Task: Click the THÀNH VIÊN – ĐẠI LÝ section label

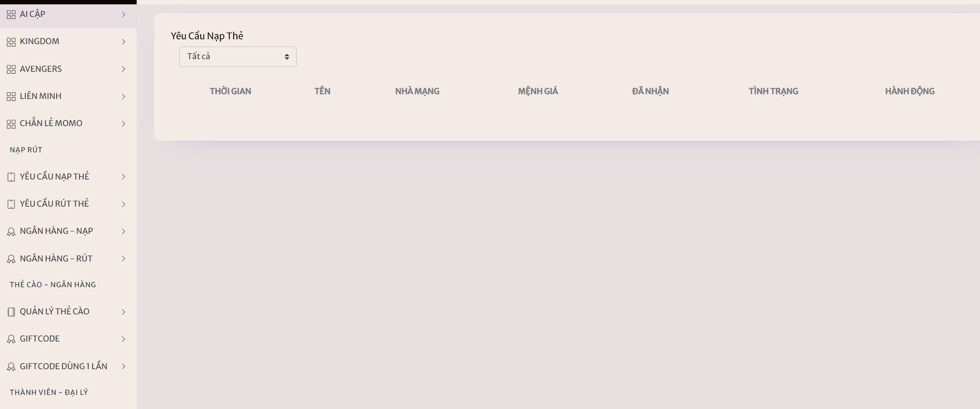Action: tap(49, 393)
